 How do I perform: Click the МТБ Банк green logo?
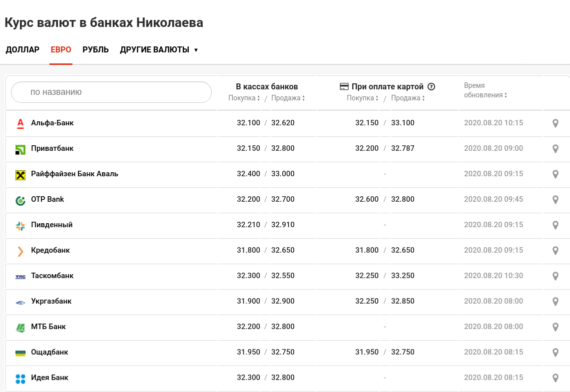(20, 328)
